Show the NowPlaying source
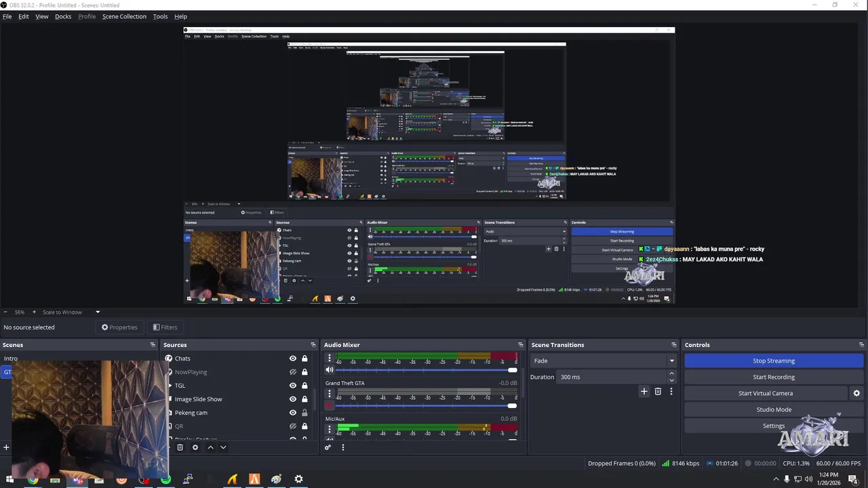 point(293,372)
